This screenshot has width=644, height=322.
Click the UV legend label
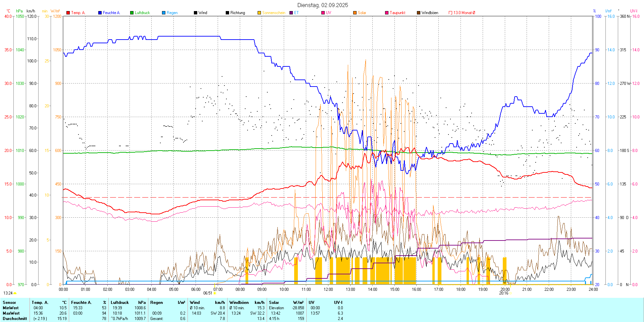click(328, 13)
